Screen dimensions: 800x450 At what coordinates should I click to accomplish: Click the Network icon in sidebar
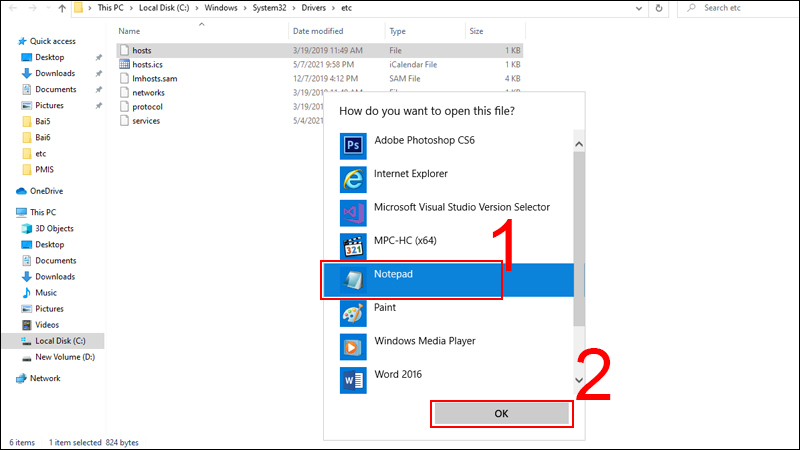pos(21,379)
